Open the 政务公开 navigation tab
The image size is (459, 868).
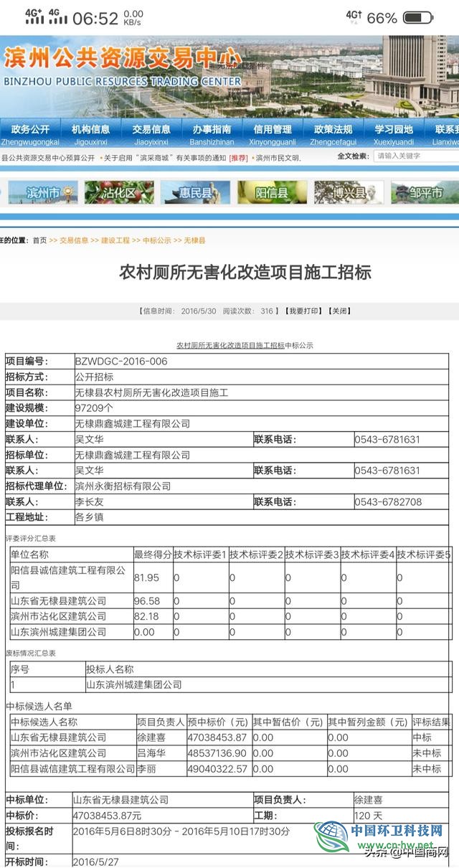click(x=30, y=133)
